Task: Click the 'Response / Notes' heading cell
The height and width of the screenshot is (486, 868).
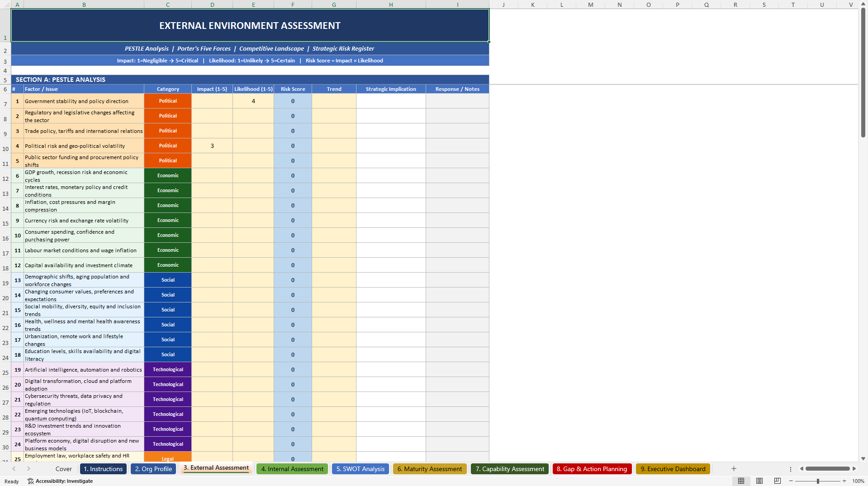Action: pyautogui.click(x=457, y=89)
